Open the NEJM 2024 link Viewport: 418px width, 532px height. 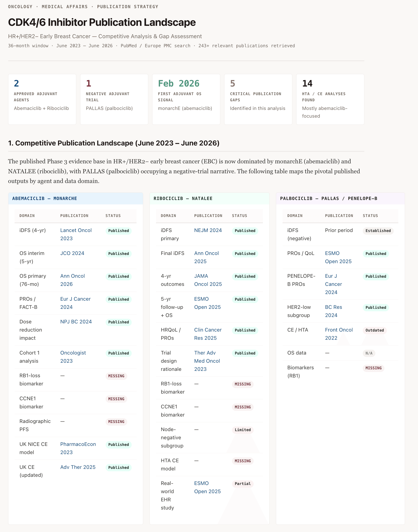[x=208, y=230]
